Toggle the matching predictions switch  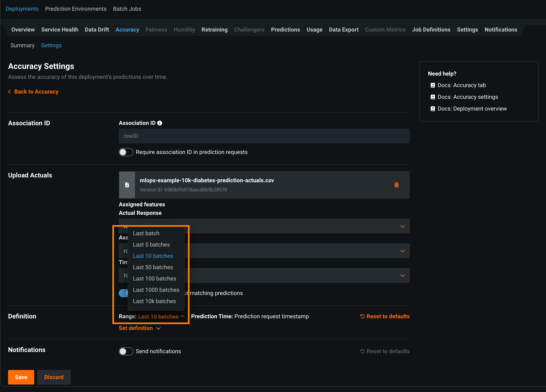click(123, 293)
